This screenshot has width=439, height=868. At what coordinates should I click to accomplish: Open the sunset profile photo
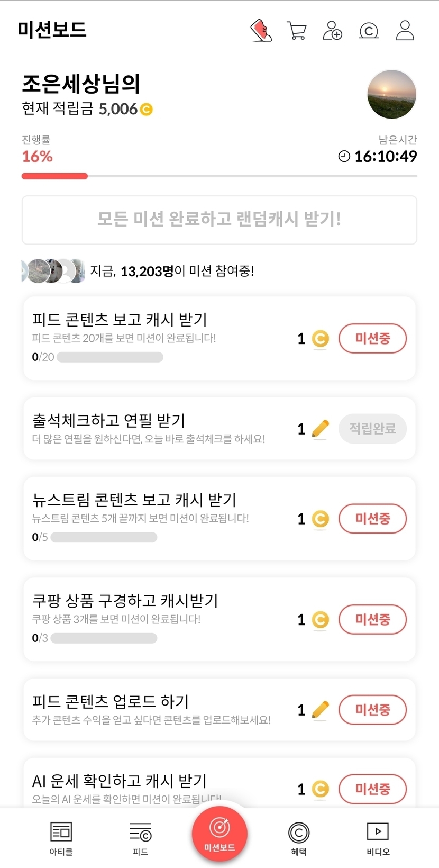391,94
